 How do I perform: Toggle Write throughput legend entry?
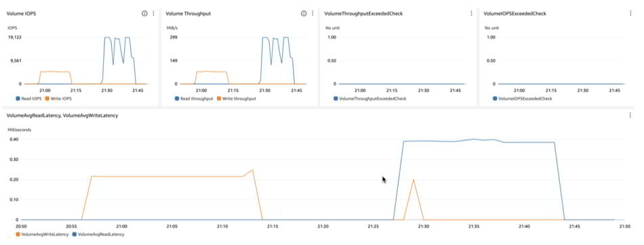point(236,98)
